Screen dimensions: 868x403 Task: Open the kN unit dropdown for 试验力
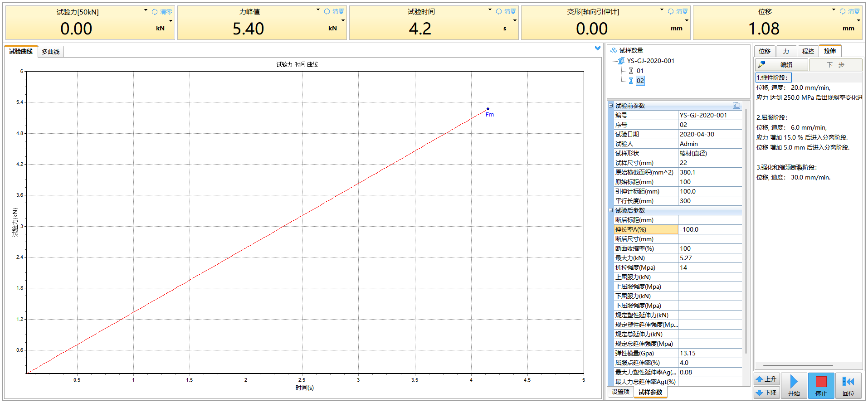click(171, 21)
